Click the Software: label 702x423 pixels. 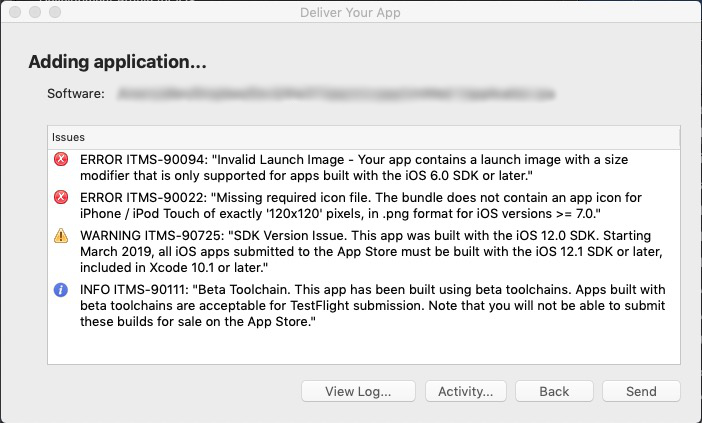click(75, 94)
